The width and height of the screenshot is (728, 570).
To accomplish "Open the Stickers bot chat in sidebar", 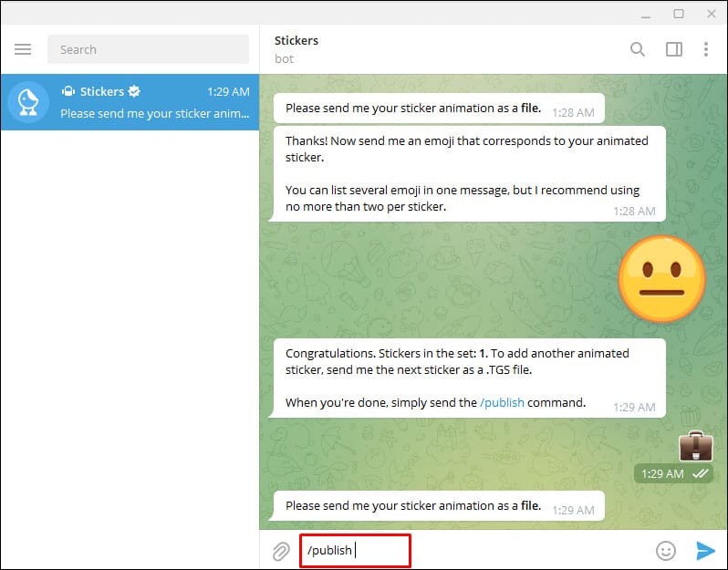I will pos(130,102).
